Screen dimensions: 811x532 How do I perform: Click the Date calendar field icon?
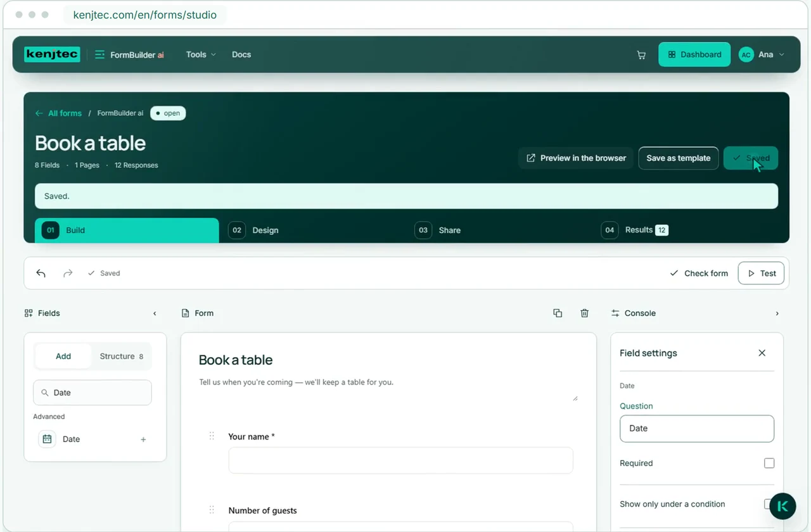tap(47, 439)
